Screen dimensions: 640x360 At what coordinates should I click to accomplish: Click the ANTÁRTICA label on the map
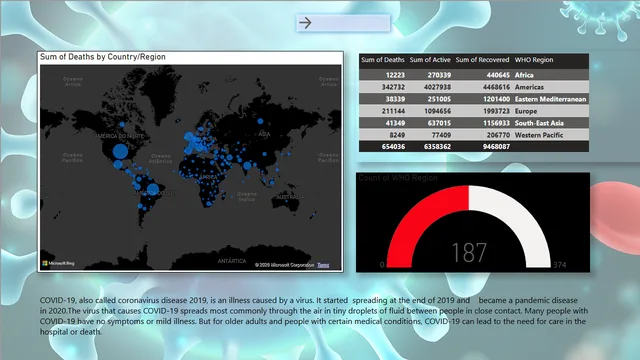[x=232, y=261]
